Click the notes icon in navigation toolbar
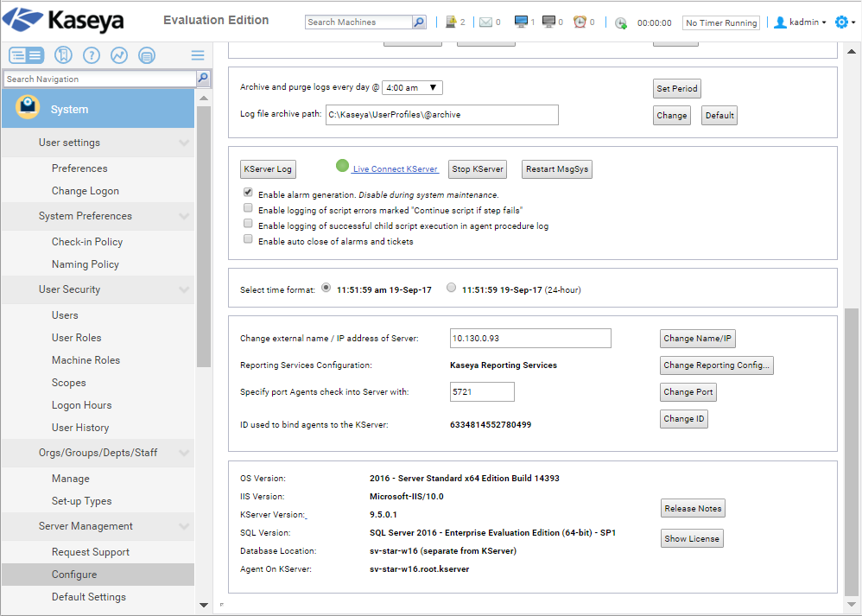The width and height of the screenshot is (862, 616). (147, 55)
